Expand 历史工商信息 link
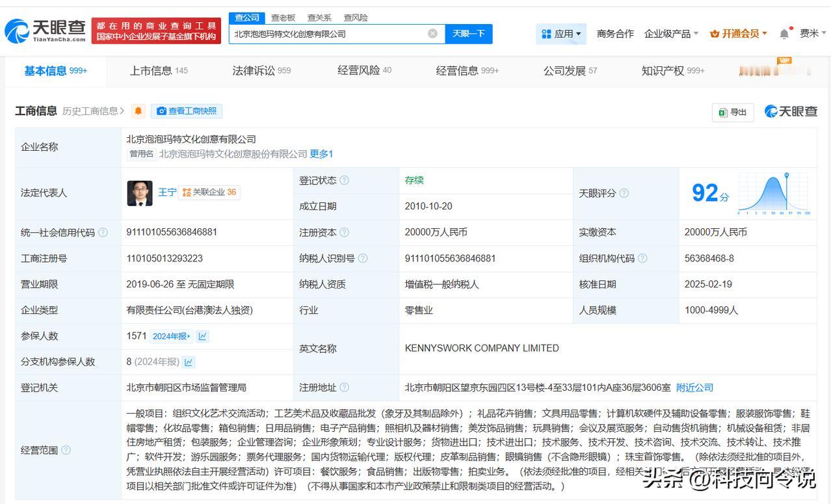Image resolution: width=831 pixels, height=504 pixels. click(94, 111)
